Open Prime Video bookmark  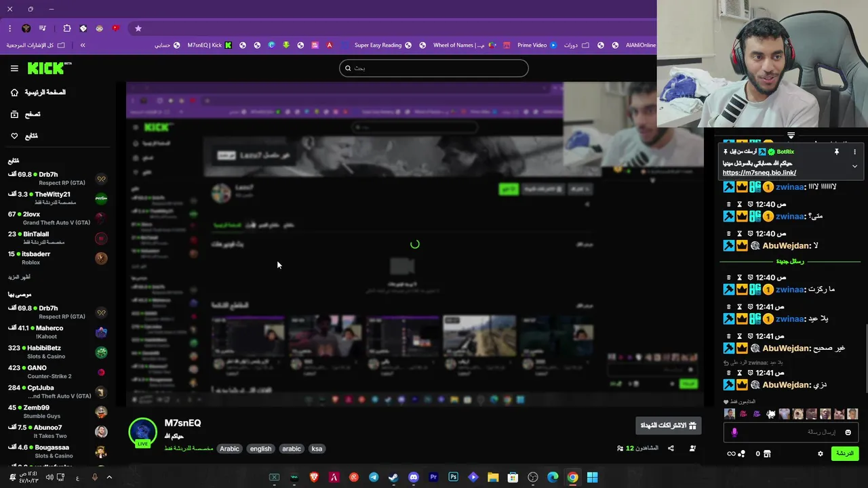pyautogui.click(x=536, y=45)
